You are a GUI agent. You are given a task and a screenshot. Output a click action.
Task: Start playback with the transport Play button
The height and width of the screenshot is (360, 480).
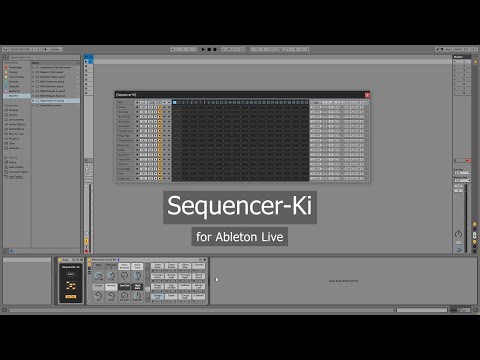tap(203, 49)
